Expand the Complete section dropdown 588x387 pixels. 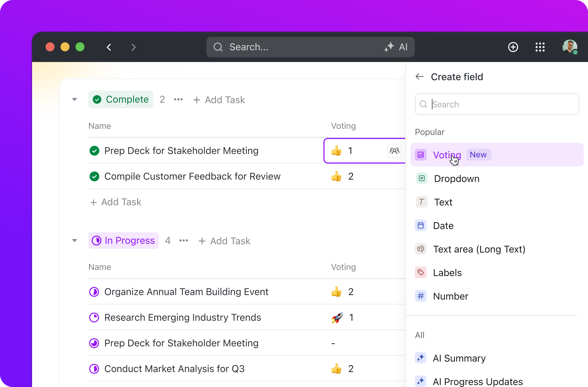pyautogui.click(x=74, y=99)
